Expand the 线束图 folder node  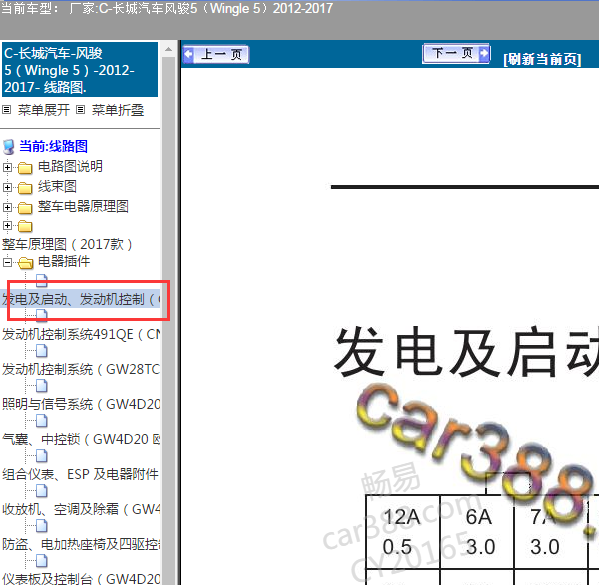click(7, 187)
